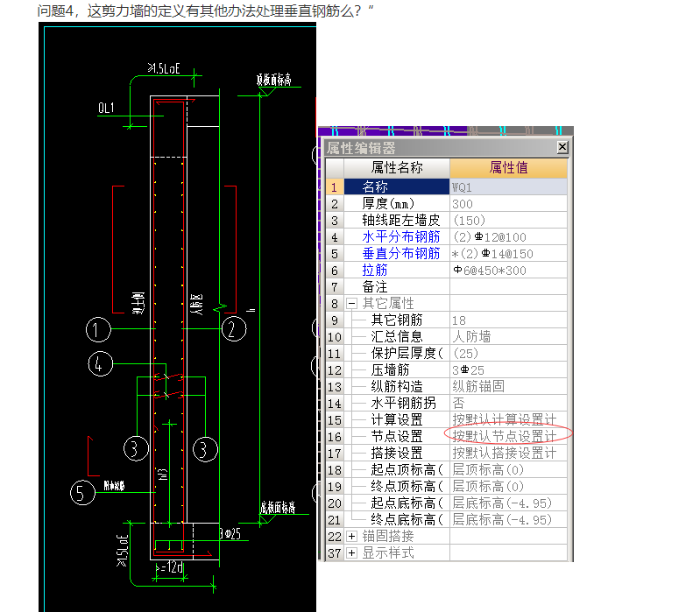Click circled marker 4 in the drawing

coord(100,363)
